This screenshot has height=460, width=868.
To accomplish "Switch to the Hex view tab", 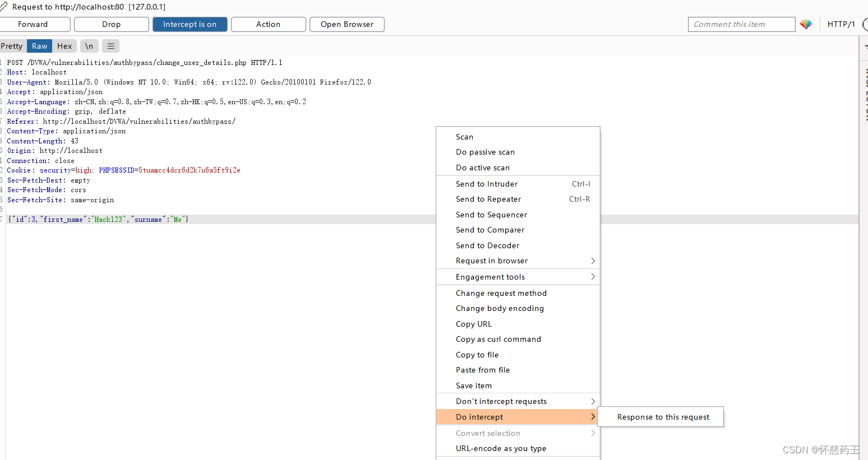I will (x=64, y=46).
